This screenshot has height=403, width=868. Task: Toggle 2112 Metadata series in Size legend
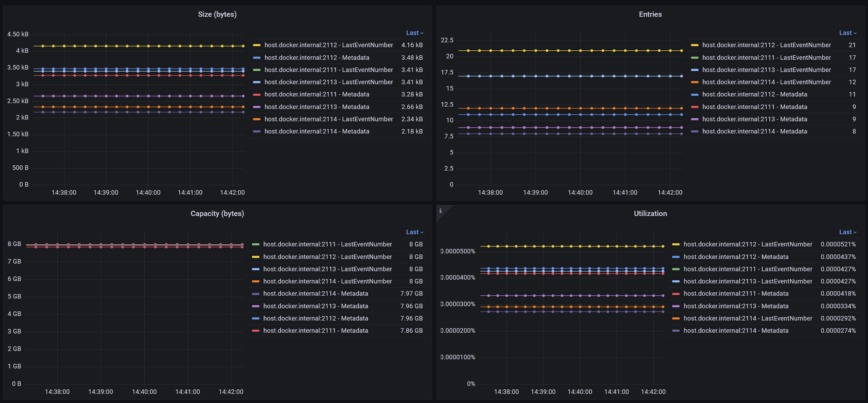(x=316, y=58)
